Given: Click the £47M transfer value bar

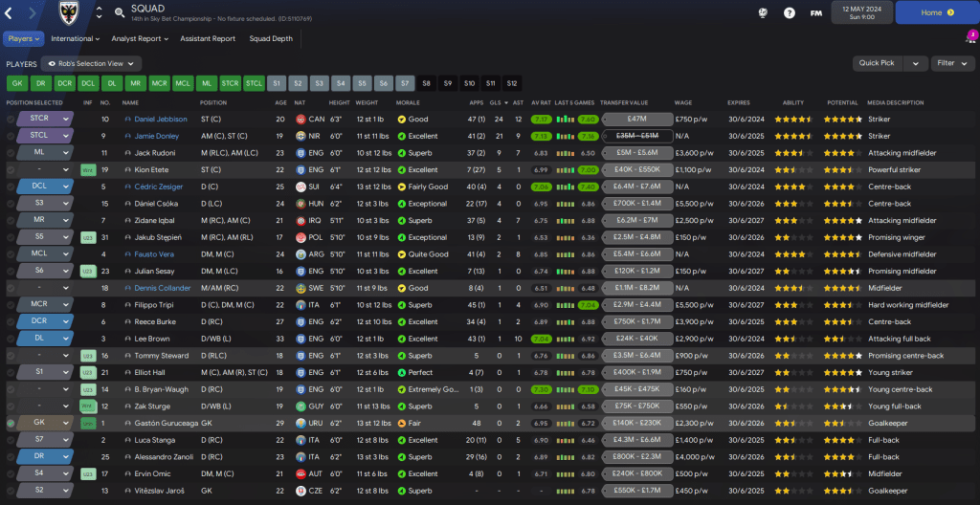Looking at the screenshot, I should point(636,119).
